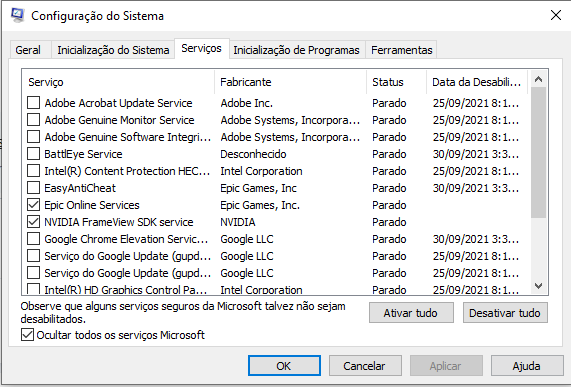The width and height of the screenshot is (571, 387).
Task: Enable Adobe Acrobat Update Service checkbox
Action: point(34,103)
